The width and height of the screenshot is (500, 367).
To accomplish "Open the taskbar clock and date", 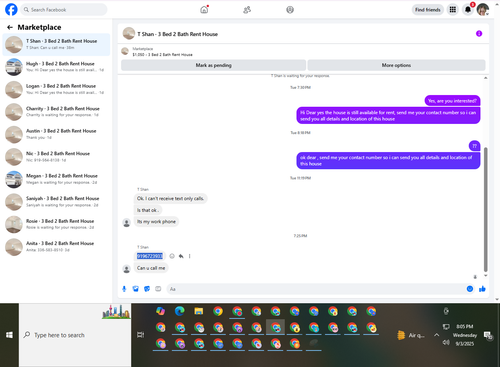I will click(465, 335).
